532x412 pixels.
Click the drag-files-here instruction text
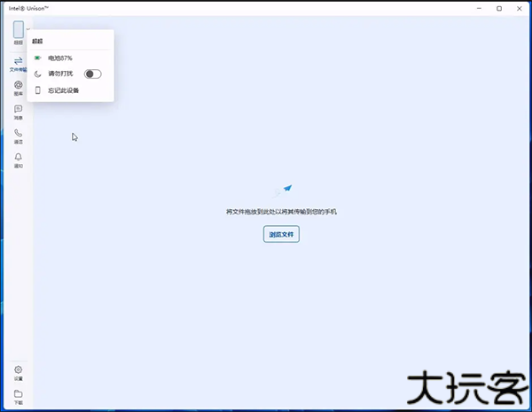(281, 212)
